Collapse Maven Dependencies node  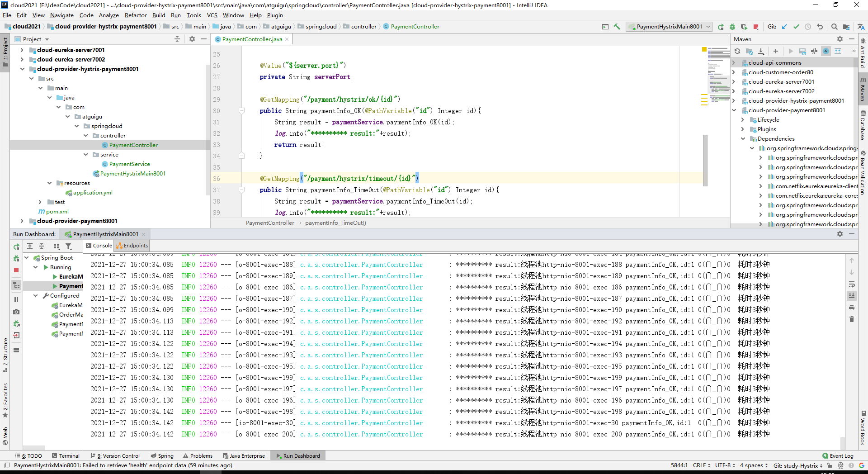pos(743,139)
